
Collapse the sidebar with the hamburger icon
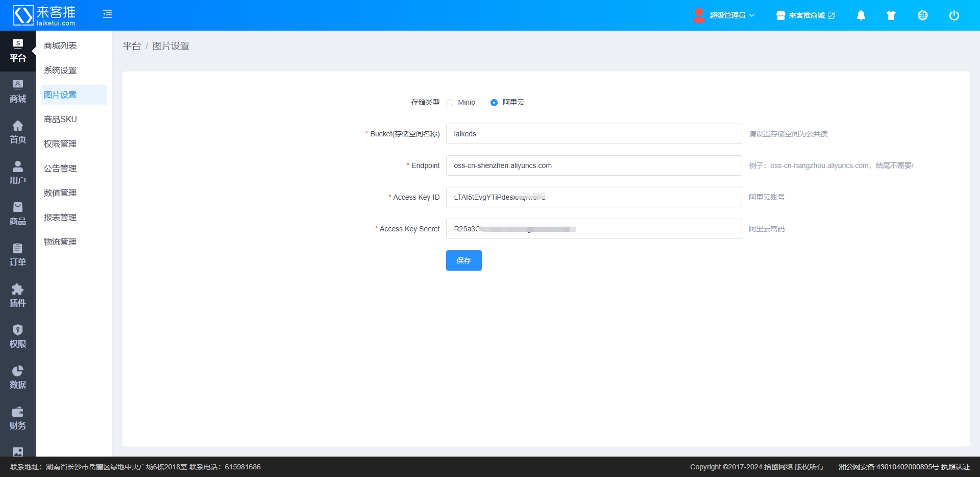tap(108, 14)
